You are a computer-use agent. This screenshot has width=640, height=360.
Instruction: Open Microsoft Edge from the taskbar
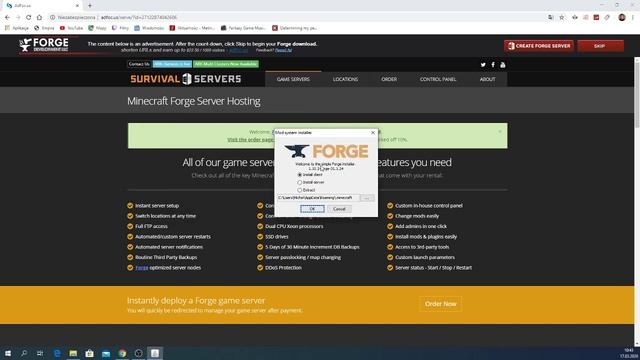(57, 353)
